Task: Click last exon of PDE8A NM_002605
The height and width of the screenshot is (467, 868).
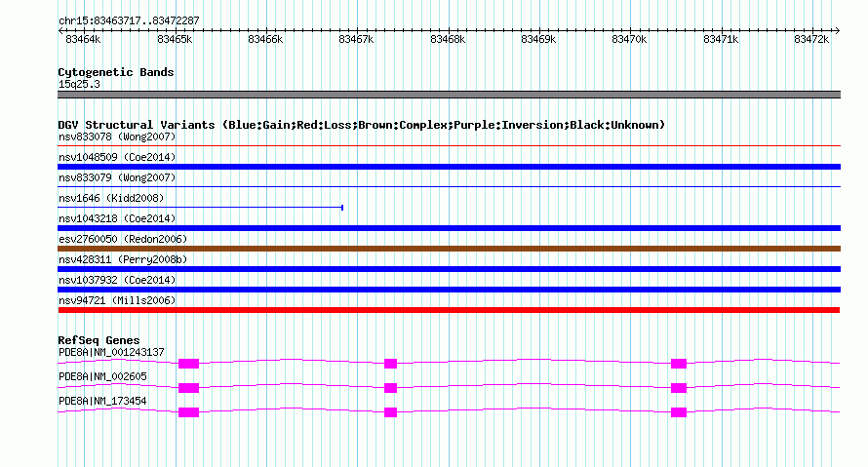Action: pyautogui.click(x=679, y=388)
